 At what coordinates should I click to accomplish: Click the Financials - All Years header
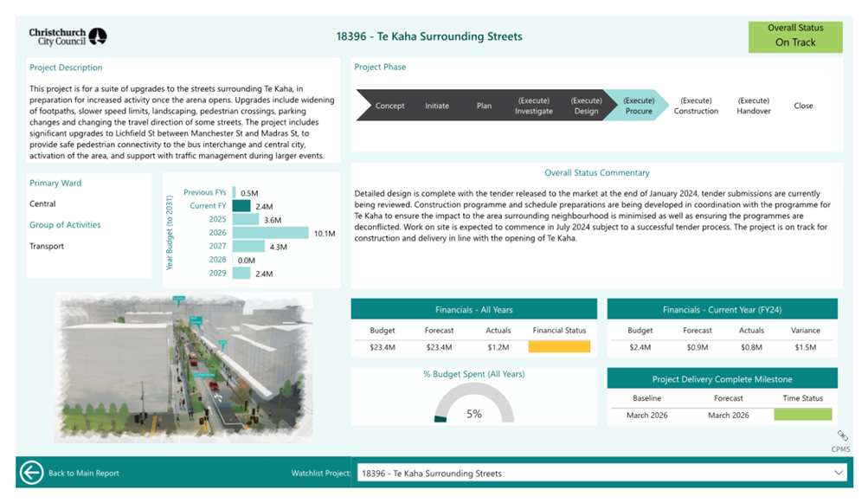[x=474, y=310]
